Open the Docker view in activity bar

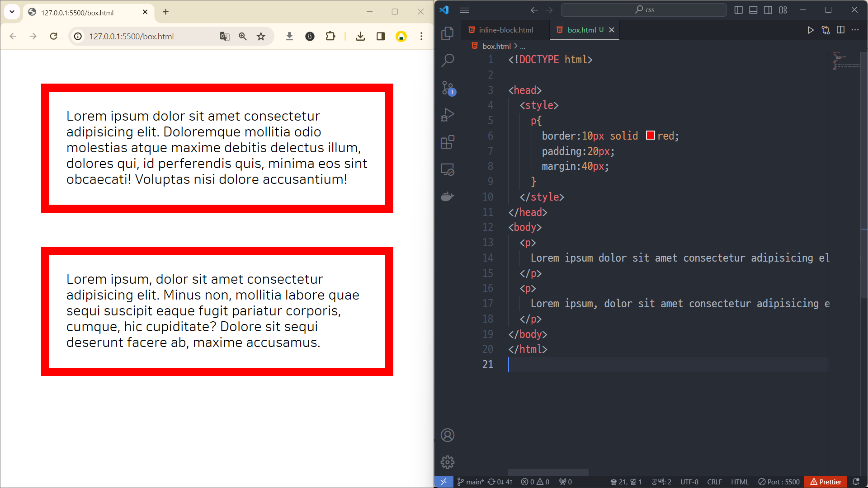click(447, 197)
